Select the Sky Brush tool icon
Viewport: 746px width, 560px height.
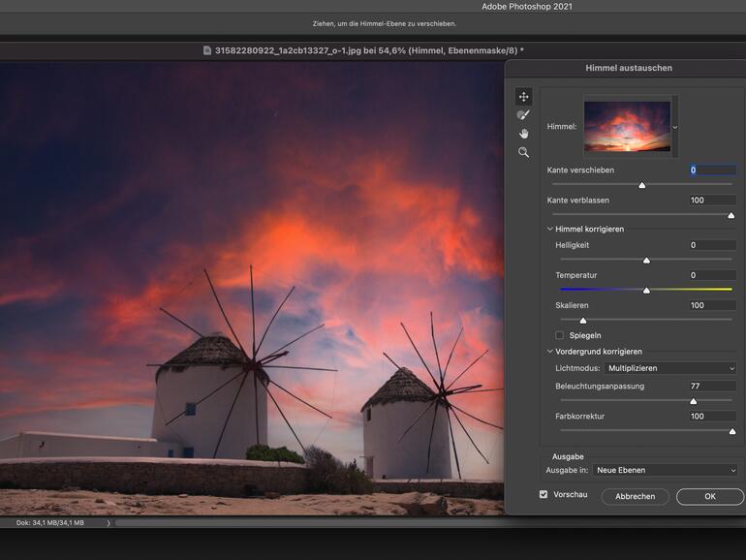coord(523,115)
